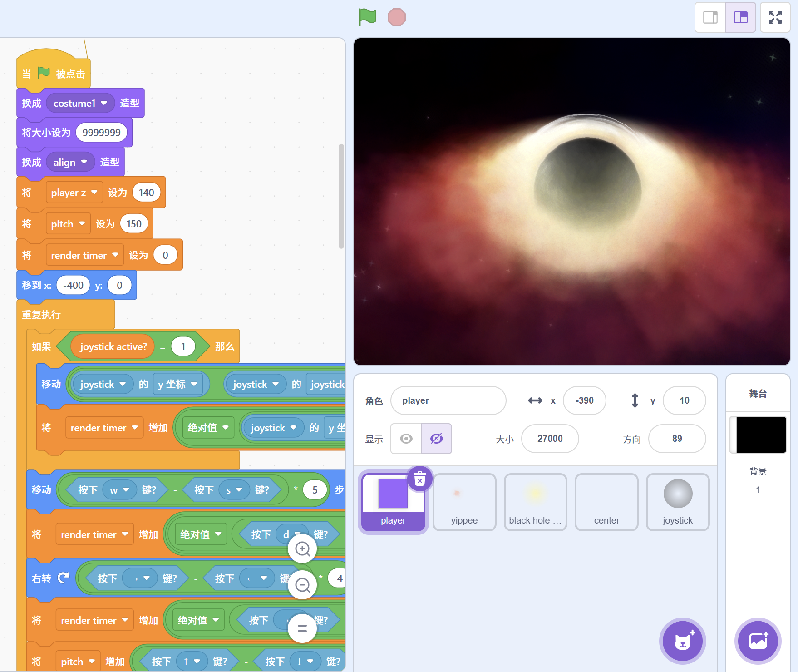
Task: Edit the sprite y value 10
Action: coord(684,400)
